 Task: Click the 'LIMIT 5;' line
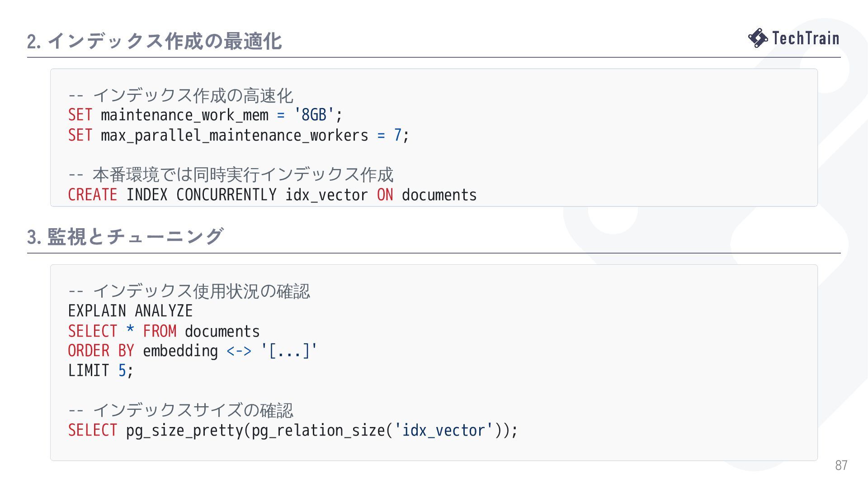pyautogui.click(x=101, y=371)
